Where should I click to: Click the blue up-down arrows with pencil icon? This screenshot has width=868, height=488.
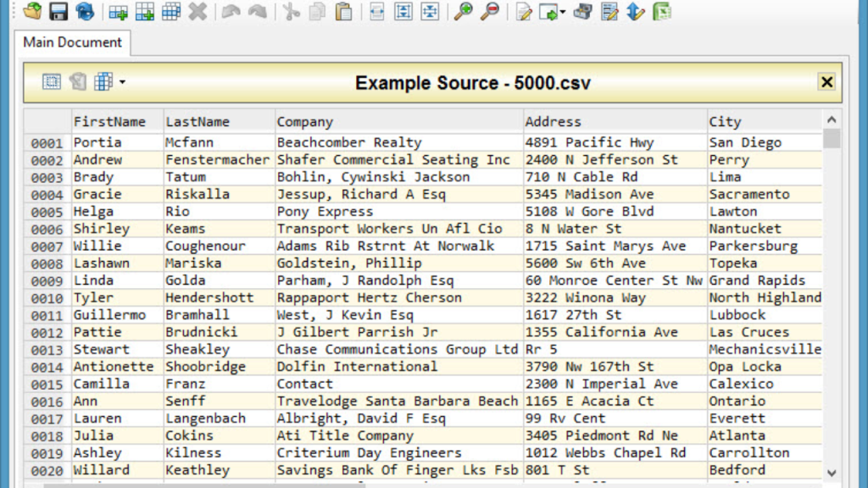pyautogui.click(x=636, y=12)
